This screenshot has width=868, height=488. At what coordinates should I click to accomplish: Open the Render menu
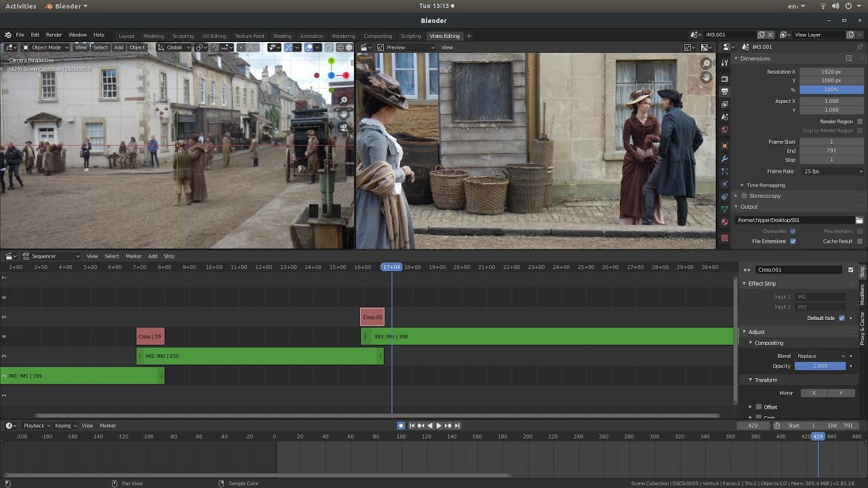54,35
